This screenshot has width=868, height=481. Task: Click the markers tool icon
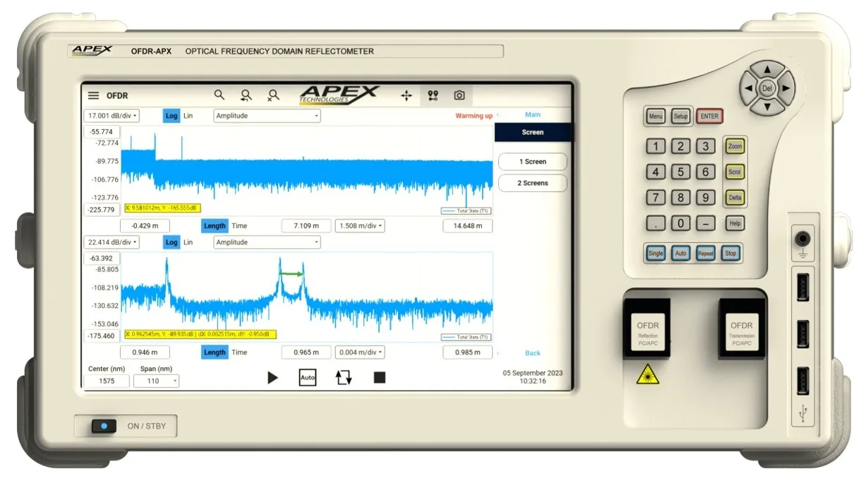tap(433, 95)
